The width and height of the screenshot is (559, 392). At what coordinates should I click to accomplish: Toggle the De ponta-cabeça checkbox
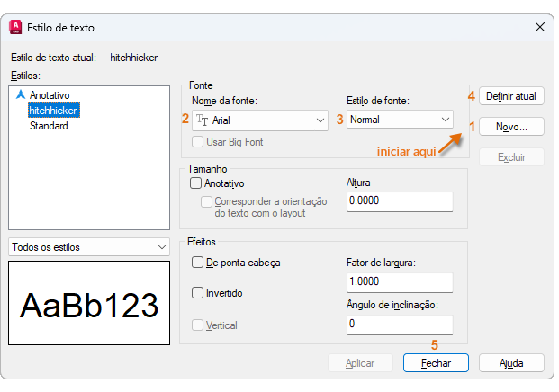[x=197, y=263]
